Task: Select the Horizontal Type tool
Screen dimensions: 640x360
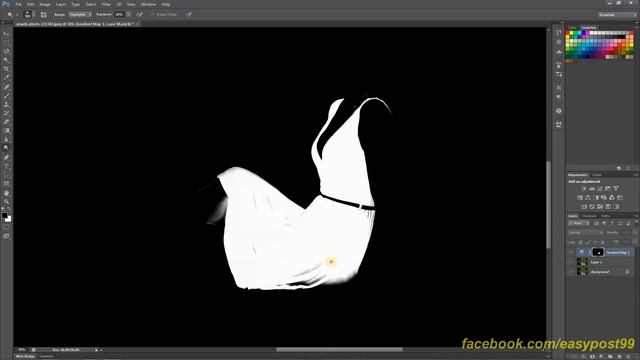Action: point(6,167)
